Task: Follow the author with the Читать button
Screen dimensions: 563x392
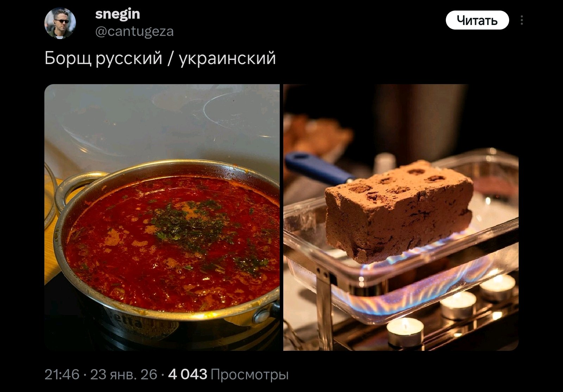Action: [x=477, y=20]
